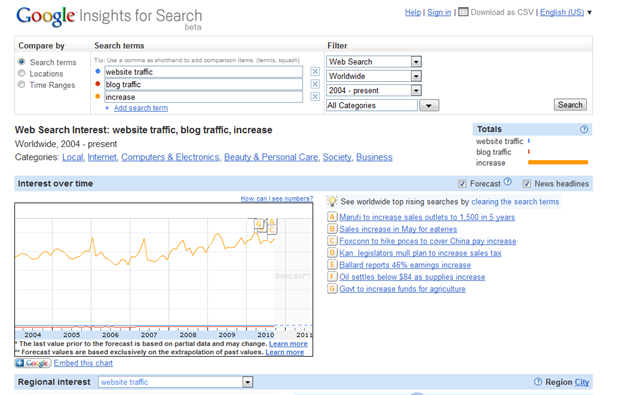Open the Local category link
This screenshot has height=395, width=640.
73,157
